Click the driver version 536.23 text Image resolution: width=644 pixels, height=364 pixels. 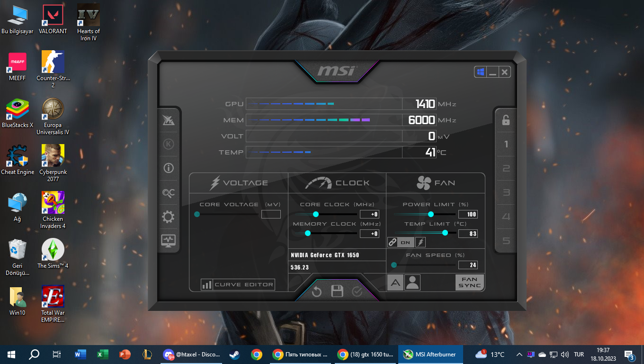(x=300, y=267)
